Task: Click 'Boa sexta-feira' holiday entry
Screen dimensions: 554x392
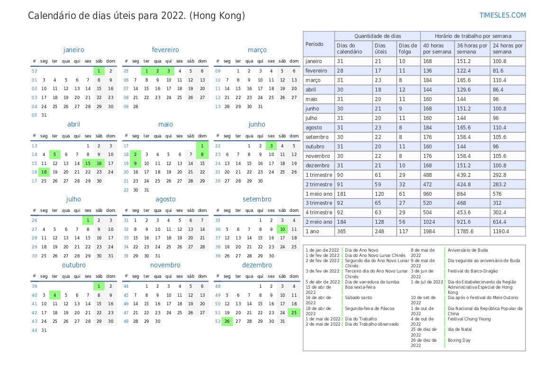Action: (x=360, y=287)
